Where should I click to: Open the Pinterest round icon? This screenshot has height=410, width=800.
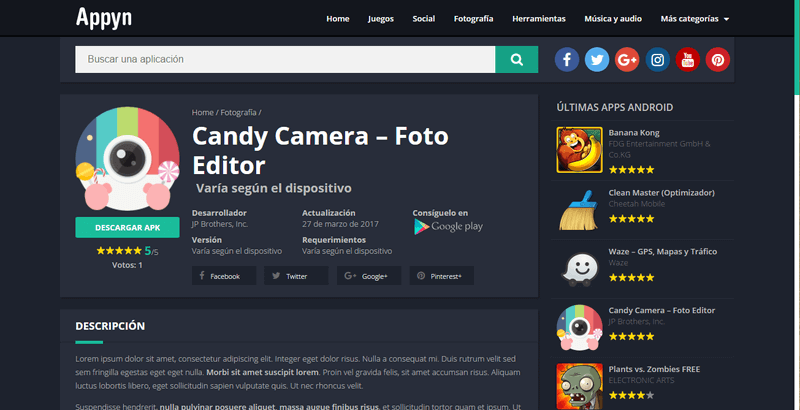point(717,60)
